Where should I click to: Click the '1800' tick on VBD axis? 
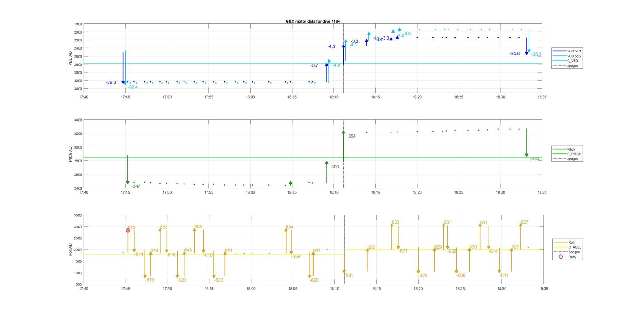coord(78,24)
